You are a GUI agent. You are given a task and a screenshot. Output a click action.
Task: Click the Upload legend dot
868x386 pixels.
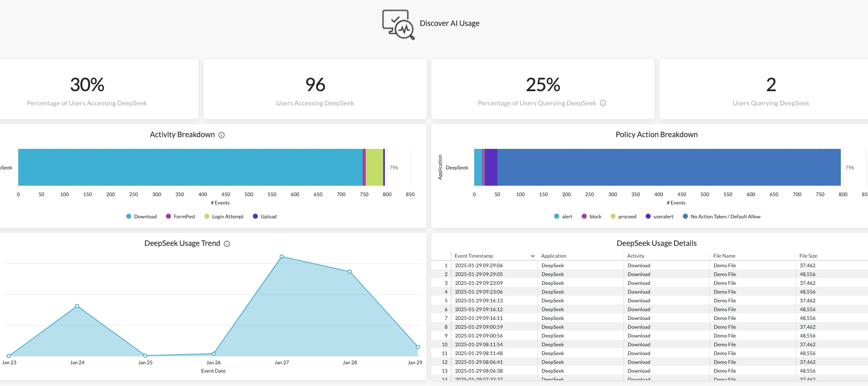coord(255,216)
